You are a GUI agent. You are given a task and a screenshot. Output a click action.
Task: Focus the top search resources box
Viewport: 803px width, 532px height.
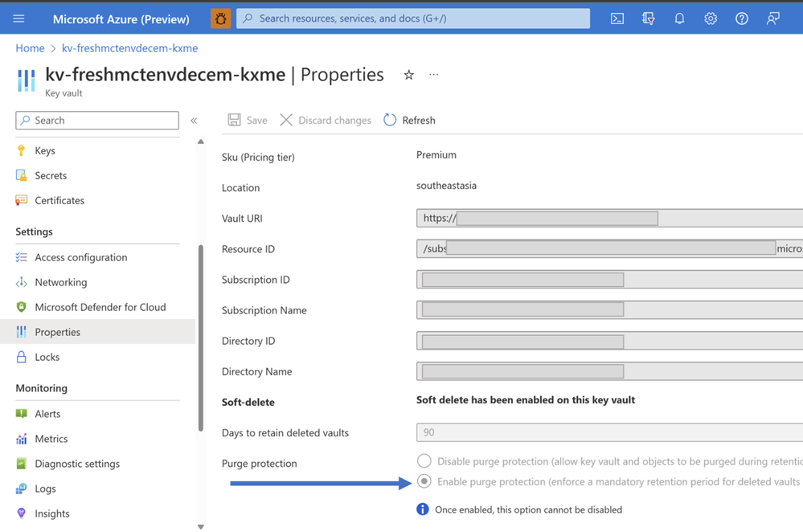point(413,18)
